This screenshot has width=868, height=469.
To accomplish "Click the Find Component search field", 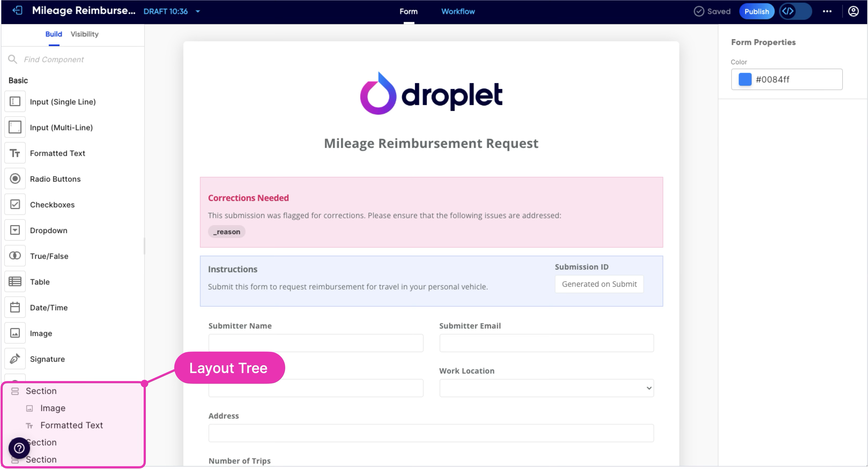I will click(x=77, y=60).
